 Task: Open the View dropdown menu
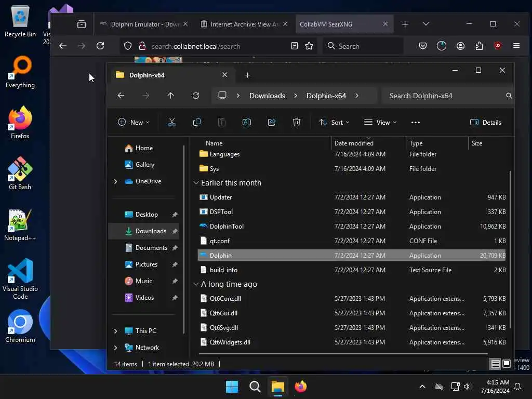(380, 123)
